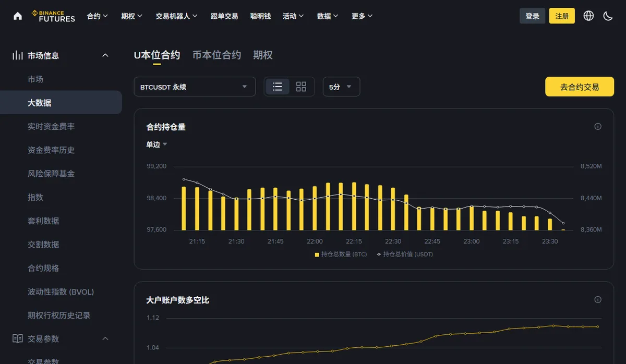Click the 1.12 axis value

click(x=153, y=318)
